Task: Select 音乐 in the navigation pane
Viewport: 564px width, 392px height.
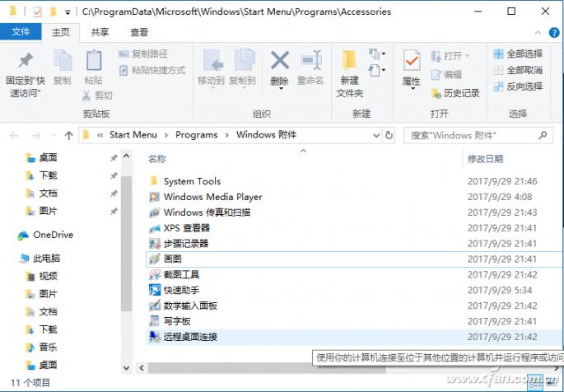Action: click(x=41, y=347)
